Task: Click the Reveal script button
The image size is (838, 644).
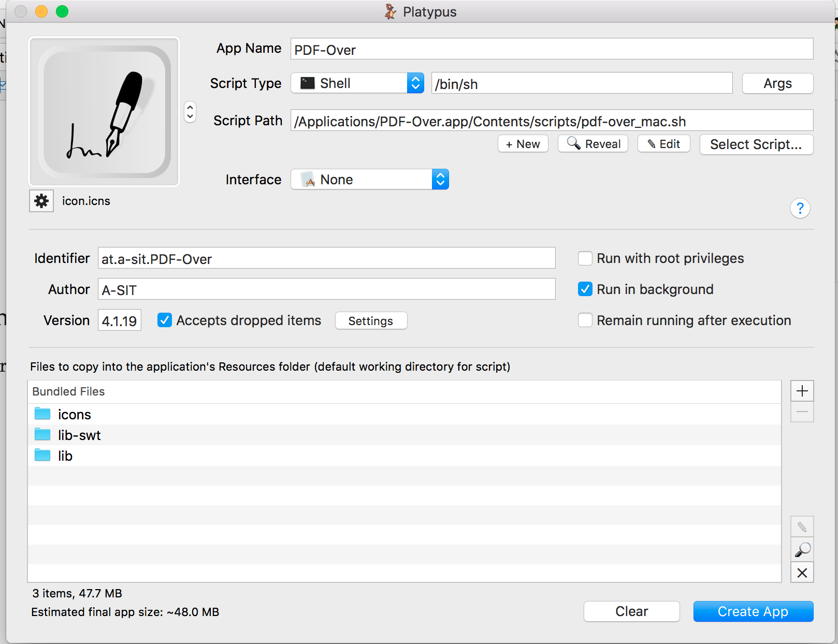Action: click(593, 144)
